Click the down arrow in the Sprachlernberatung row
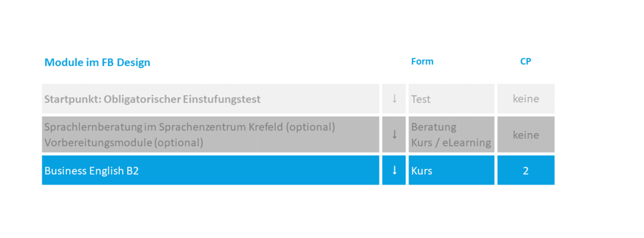Screen dimensions: 644x238 (394, 135)
